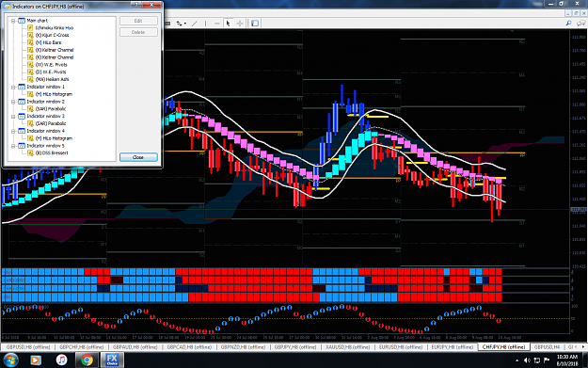The width and height of the screenshot is (588, 368).
Task: Switch to GBPUSD,H8 (offline) chart tab
Action: point(28,347)
